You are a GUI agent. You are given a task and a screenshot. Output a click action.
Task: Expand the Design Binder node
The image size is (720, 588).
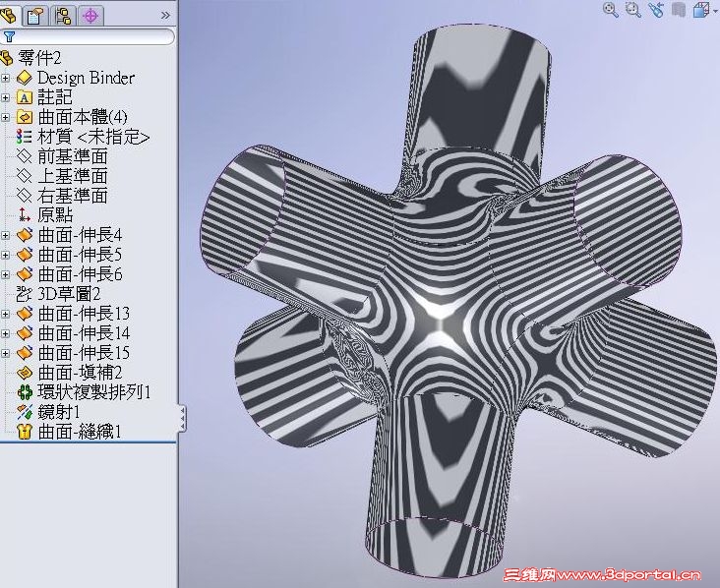click(6, 78)
